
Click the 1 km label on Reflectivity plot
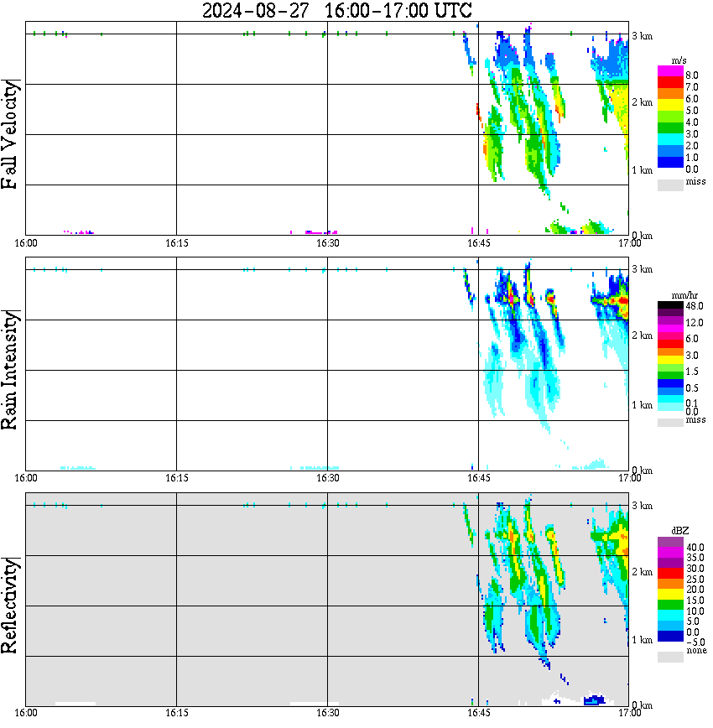click(642, 640)
